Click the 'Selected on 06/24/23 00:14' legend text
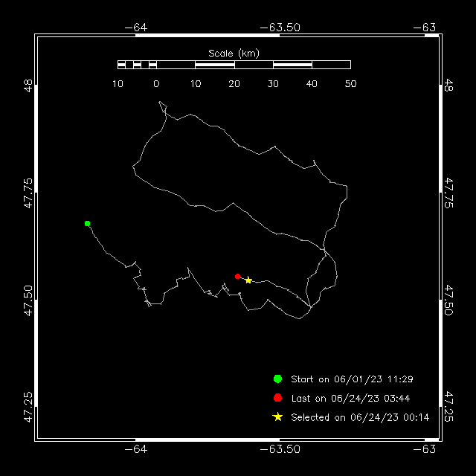This screenshot has width=476, height=476. [x=360, y=417]
